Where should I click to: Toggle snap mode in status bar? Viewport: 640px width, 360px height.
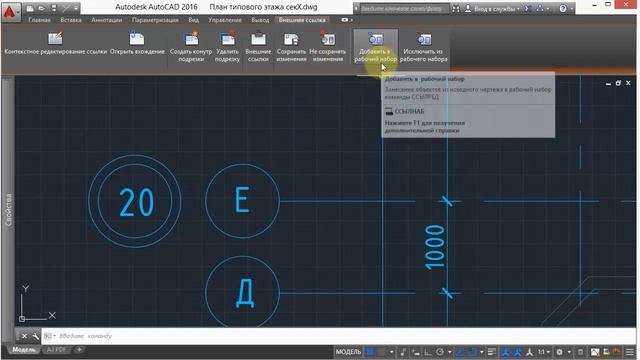pos(381,352)
